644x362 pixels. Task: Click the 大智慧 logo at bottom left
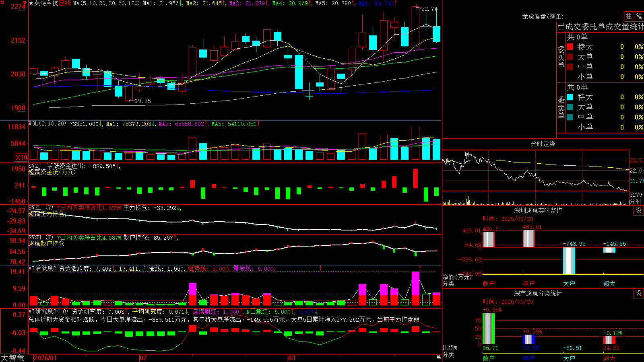12,358
